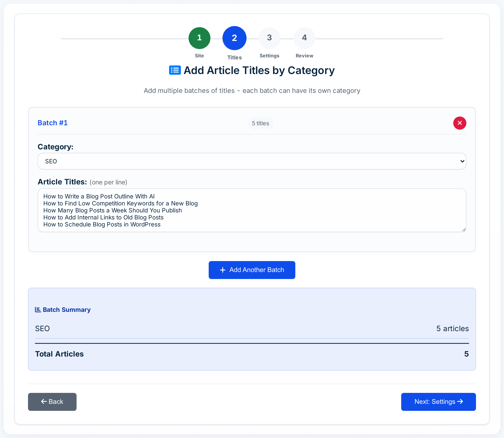Click the 'How to Schedule Blog Posts in WordPress' line
The height and width of the screenshot is (438, 504).
(102, 224)
